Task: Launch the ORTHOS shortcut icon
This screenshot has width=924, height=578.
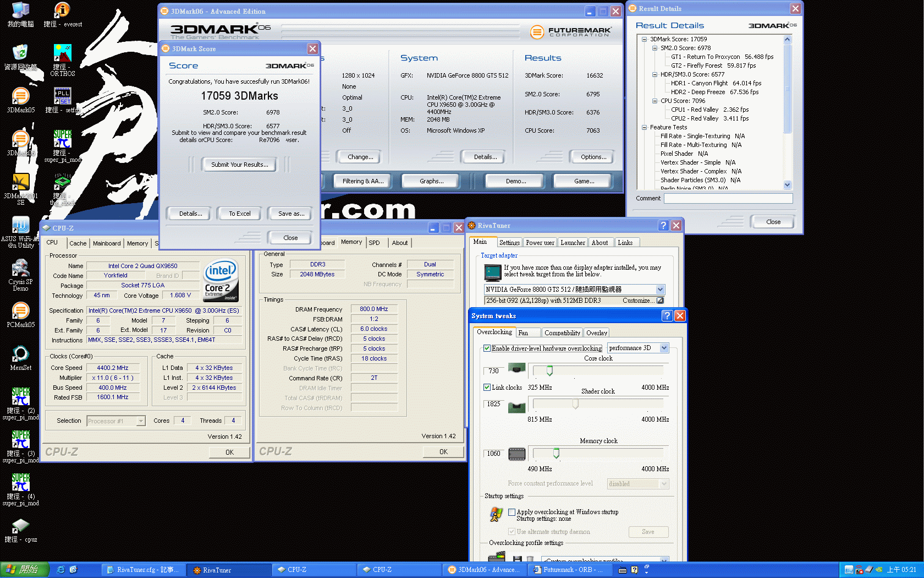Action: click(x=63, y=59)
